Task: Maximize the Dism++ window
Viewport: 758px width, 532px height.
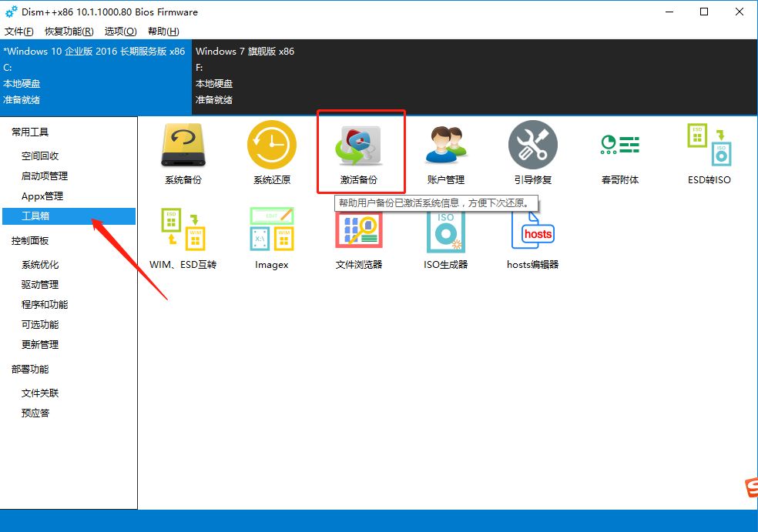Action: pos(704,12)
